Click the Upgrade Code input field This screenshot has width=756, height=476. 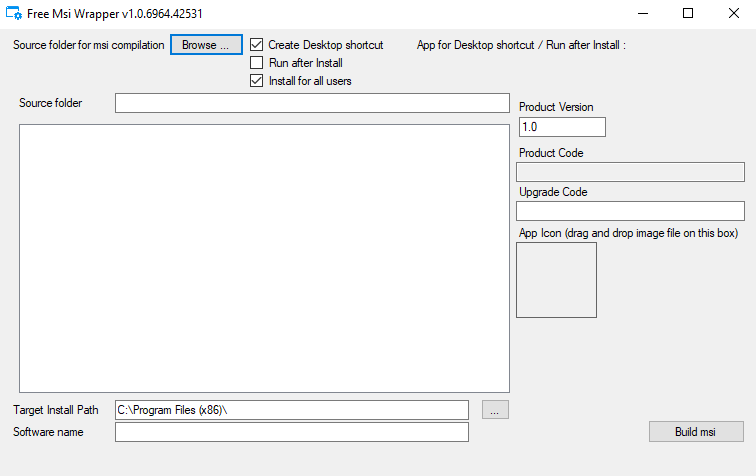pyautogui.click(x=630, y=211)
